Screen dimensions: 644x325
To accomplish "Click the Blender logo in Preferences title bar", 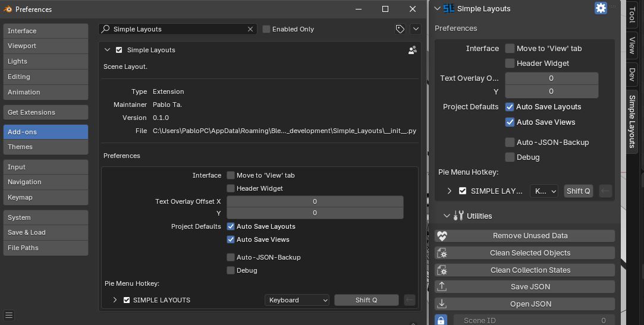I will click(x=8, y=9).
